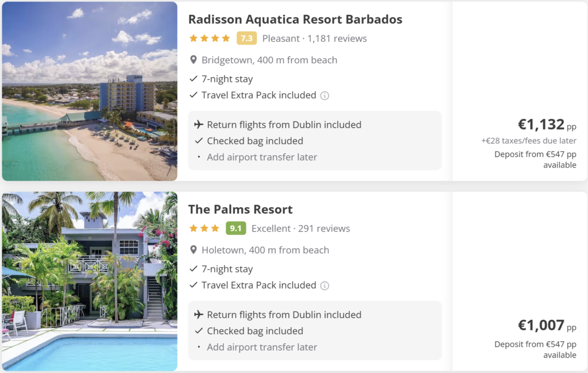Image resolution: width=588 pixels, height=373 pixels.
Task: Click the green 9.1 Excellent rating badge
Action: (235, 228)
